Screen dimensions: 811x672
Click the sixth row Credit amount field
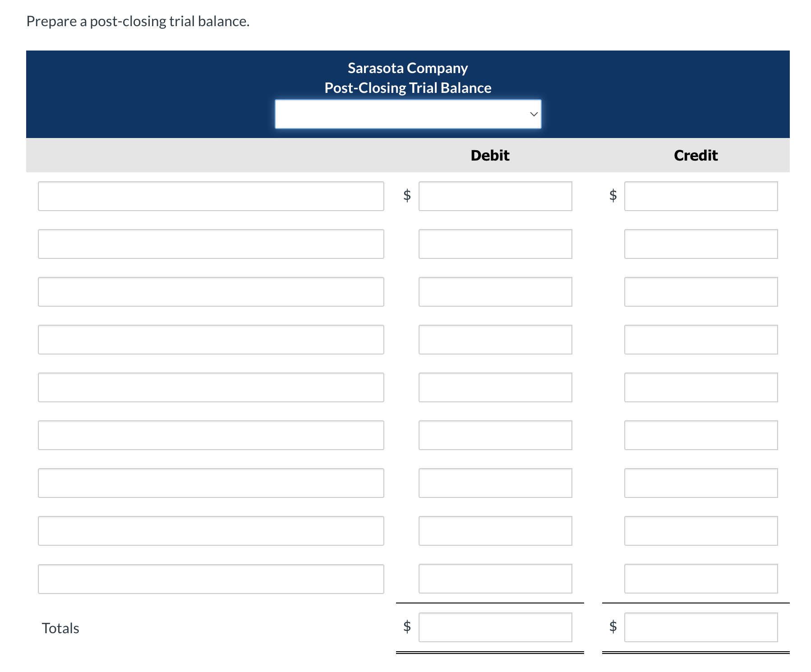tap(701, 435)
